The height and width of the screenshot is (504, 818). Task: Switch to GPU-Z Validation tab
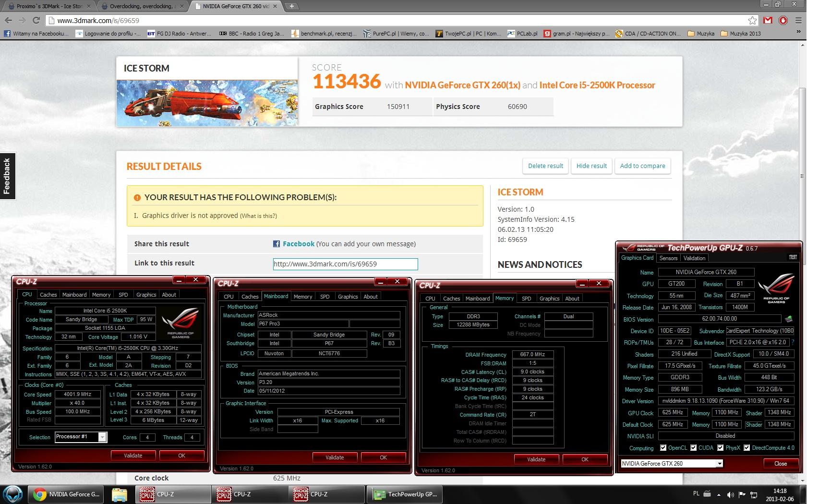pyautogui.click(x=694, y=258)
